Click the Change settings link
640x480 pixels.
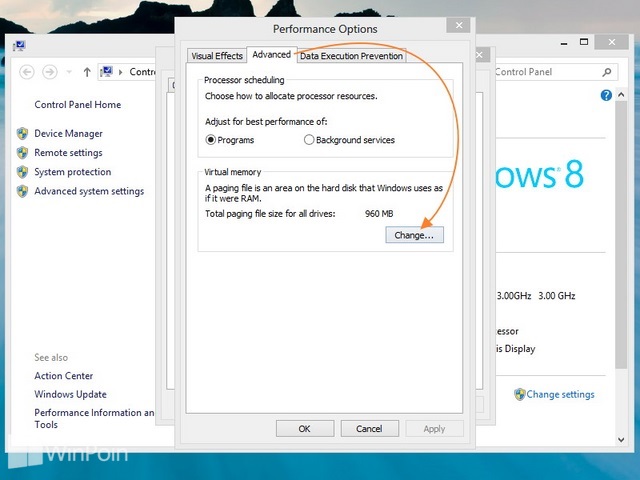560,394
